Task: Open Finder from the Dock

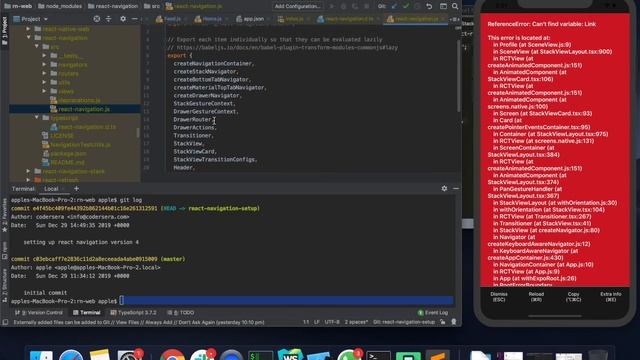Action: pos(41,355)
